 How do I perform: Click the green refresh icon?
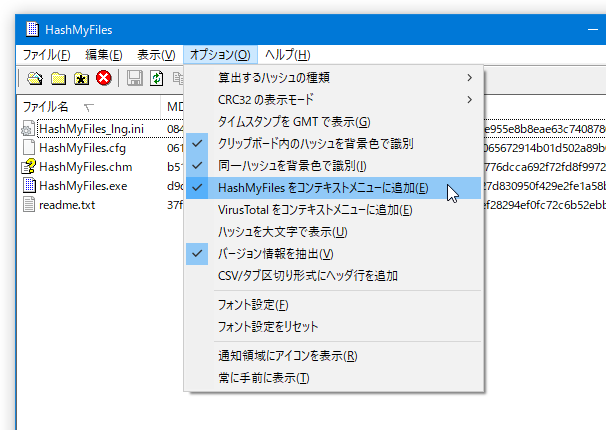[x=157, y=78]
